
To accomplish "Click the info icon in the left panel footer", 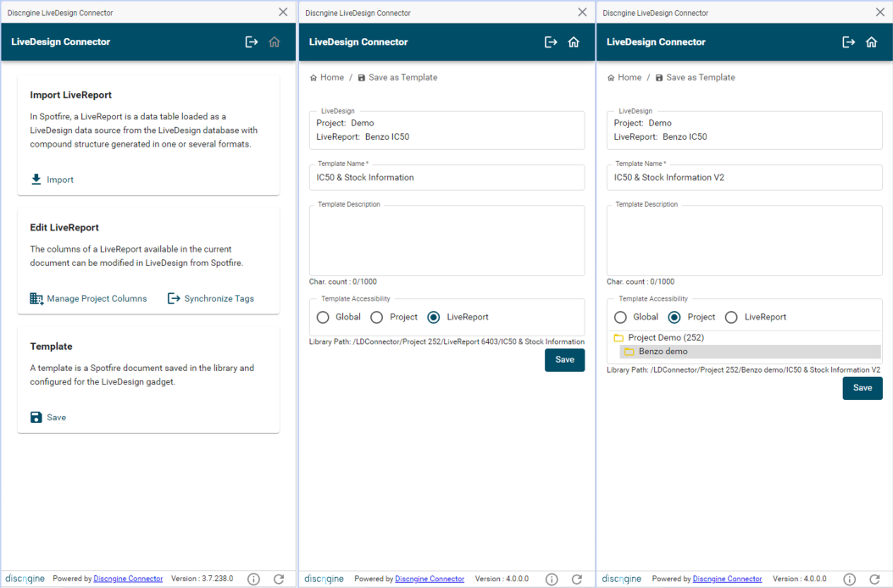I will pyautogui.click(x=254, y=579).
